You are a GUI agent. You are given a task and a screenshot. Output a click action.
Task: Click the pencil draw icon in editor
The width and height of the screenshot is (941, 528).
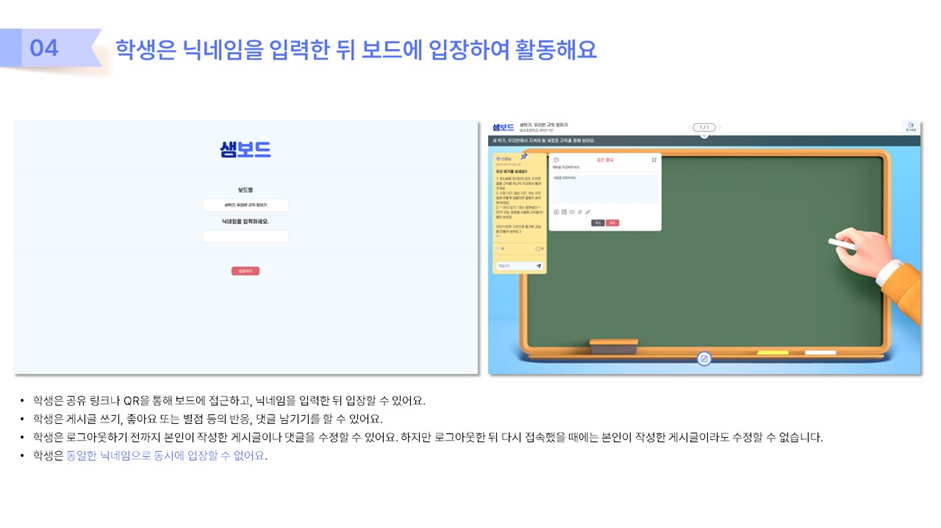click(588, 212)
